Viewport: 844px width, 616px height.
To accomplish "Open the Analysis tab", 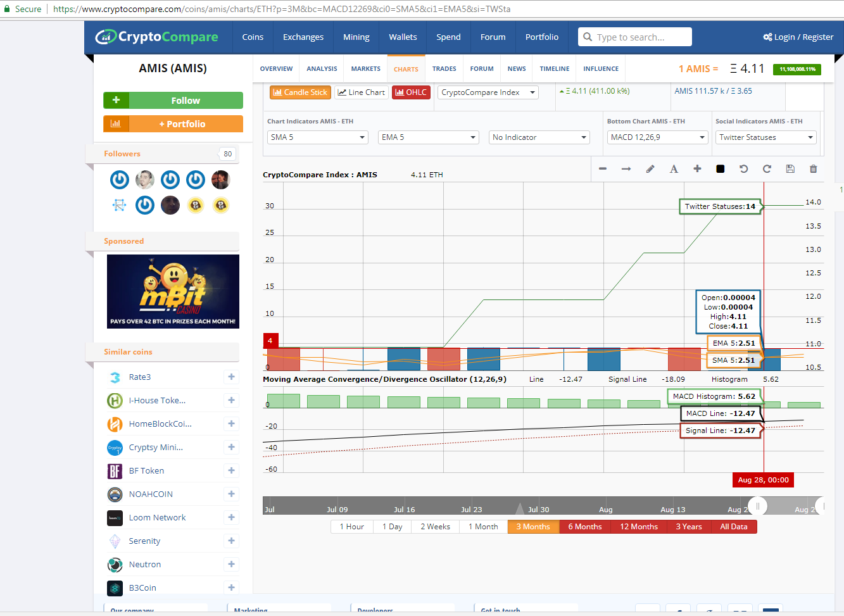I will 322,69.
